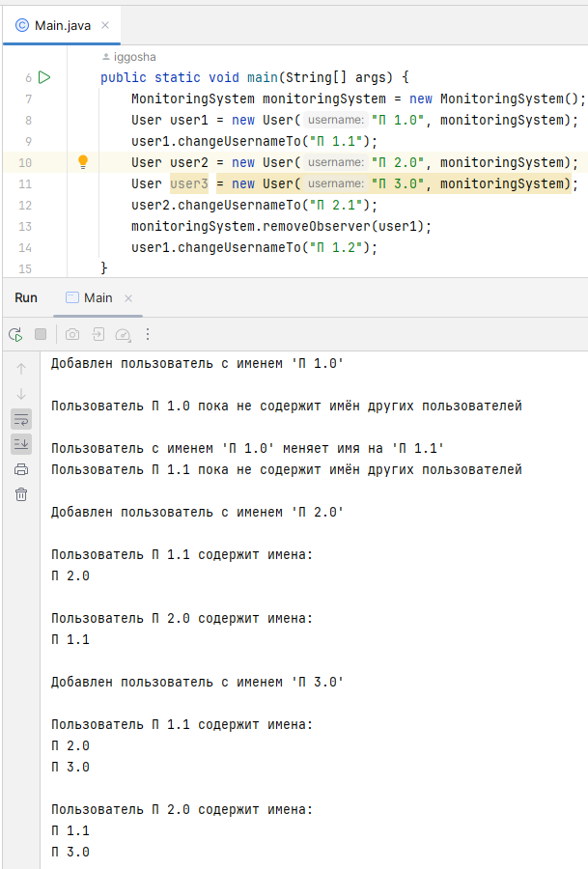This screenshot has width=588, height=869.
Task: Clear all console output with trash icon
Action: point(21,494)
